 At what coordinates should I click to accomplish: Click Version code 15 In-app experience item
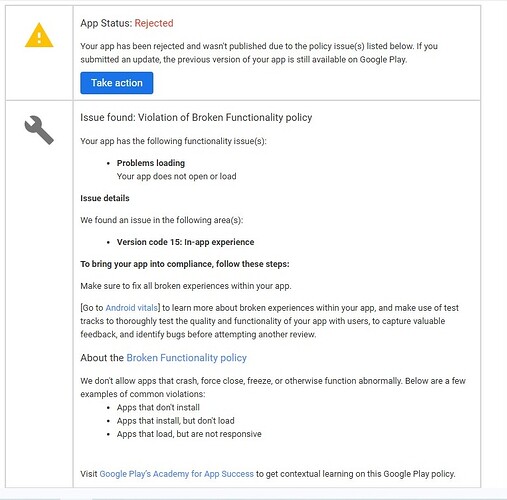pos(185,242)
